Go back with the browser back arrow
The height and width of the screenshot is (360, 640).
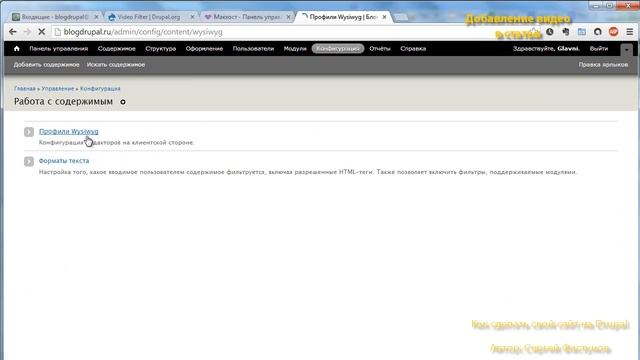click(x=13, y=32)
